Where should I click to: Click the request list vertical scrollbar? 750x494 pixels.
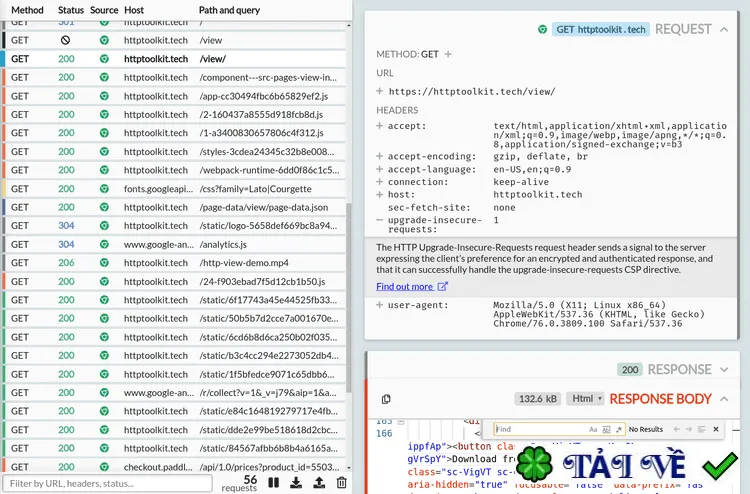(349, 244)
